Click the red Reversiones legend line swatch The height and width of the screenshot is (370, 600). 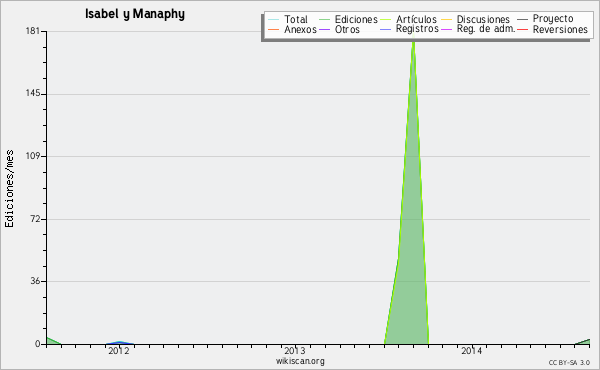click(x=522, y=29)
